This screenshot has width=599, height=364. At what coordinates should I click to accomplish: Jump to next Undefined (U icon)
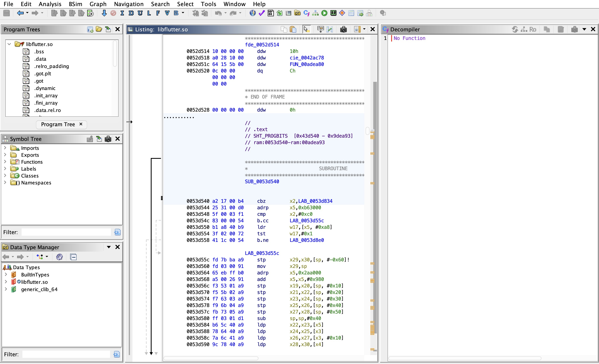(140, 13)
